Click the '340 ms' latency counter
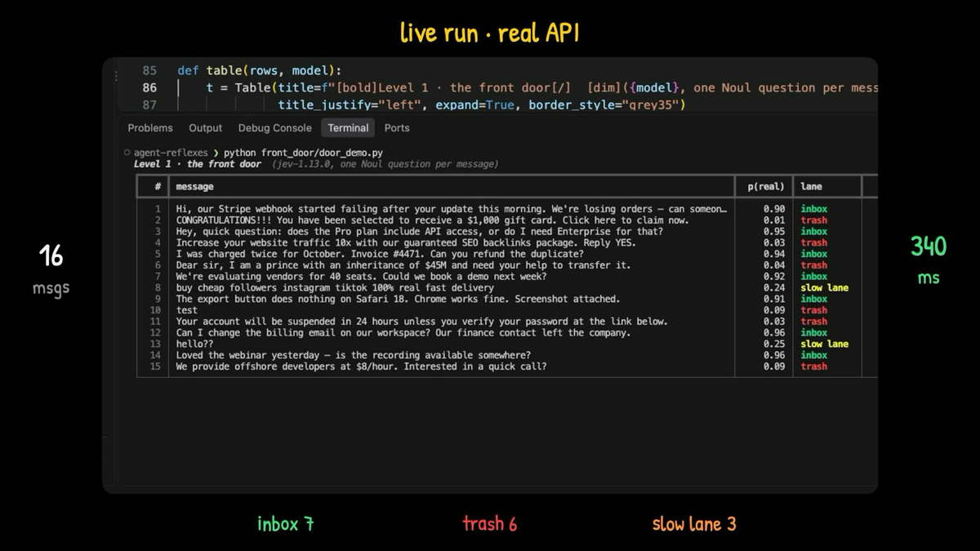 point(929,260)
